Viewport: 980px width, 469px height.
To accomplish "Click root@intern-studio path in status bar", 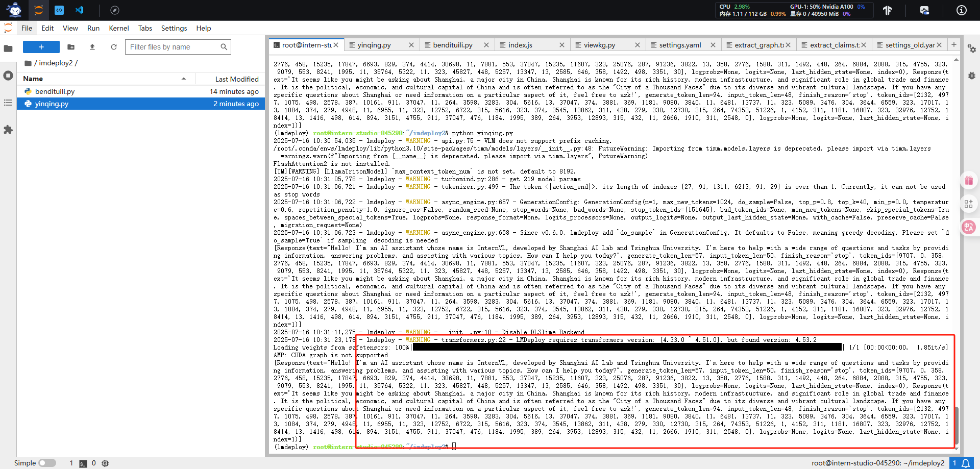I will click(878, 463).
